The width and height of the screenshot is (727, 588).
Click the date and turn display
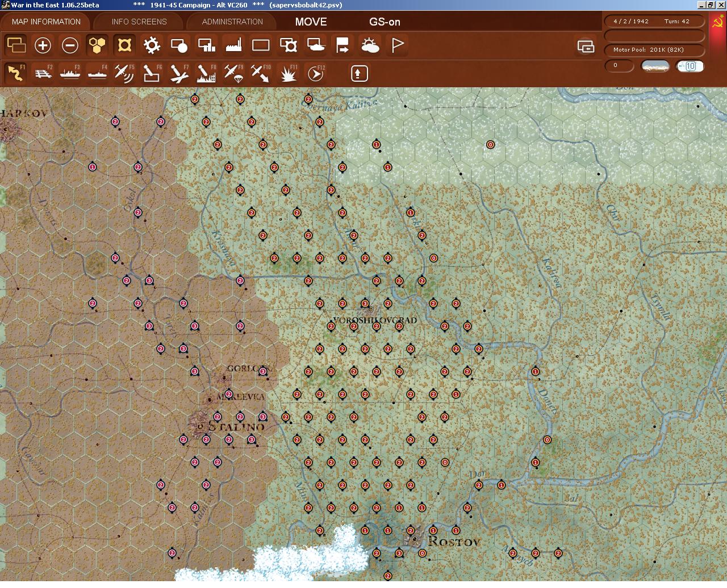655,21
